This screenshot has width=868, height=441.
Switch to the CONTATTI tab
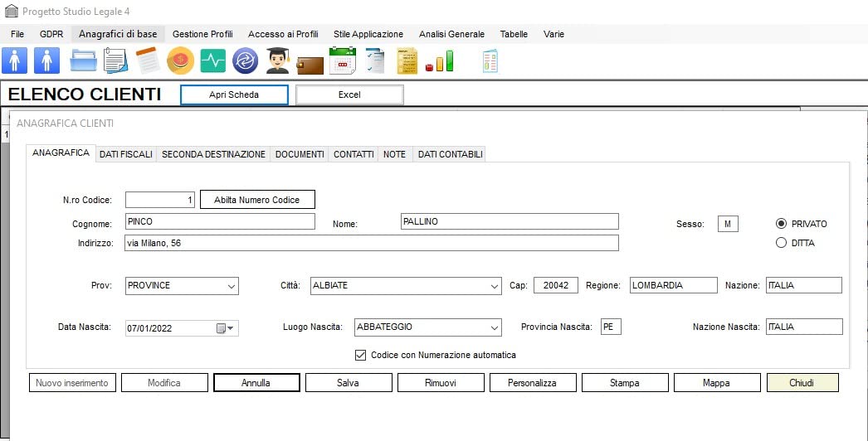click(x=354, y=154)
